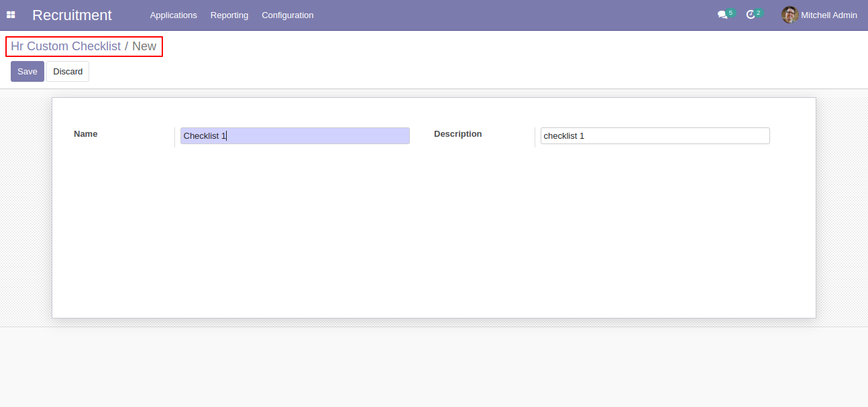868x407 pixels.
Task: Discard the new checklist changes
Action: 68,71
